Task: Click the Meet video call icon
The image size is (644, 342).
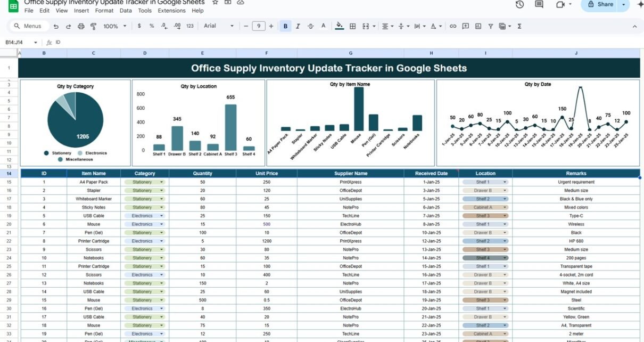Action: (560, 4)
